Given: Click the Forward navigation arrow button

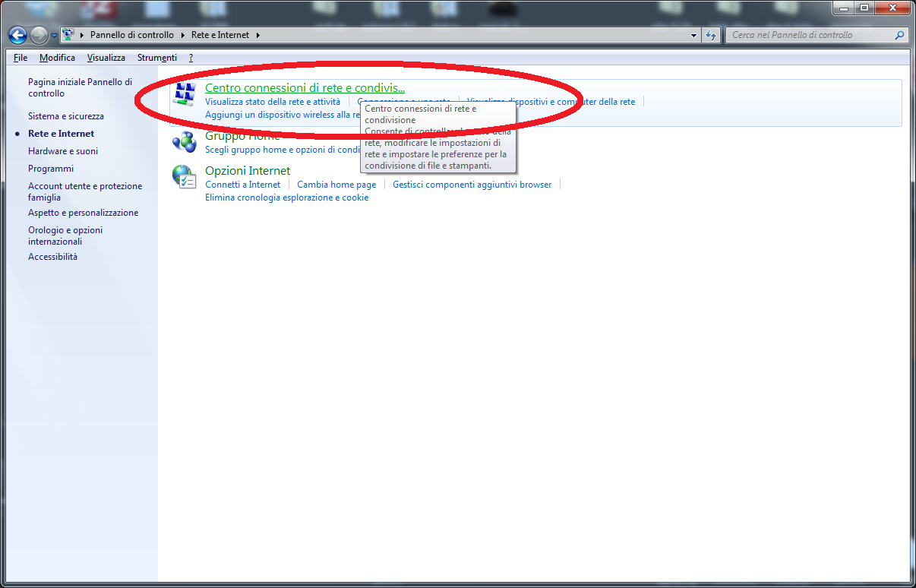Looking at the screenshot, I should (x=39, y=35).
